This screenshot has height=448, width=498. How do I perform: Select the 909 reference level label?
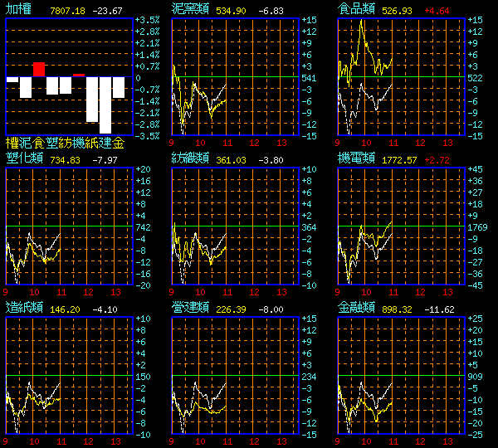coord(475,377)
